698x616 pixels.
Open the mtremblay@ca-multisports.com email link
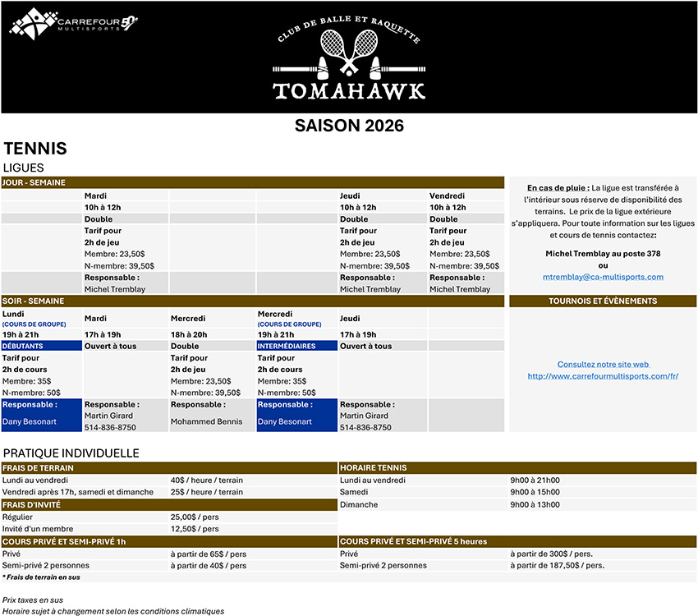(x=603, y=277)
